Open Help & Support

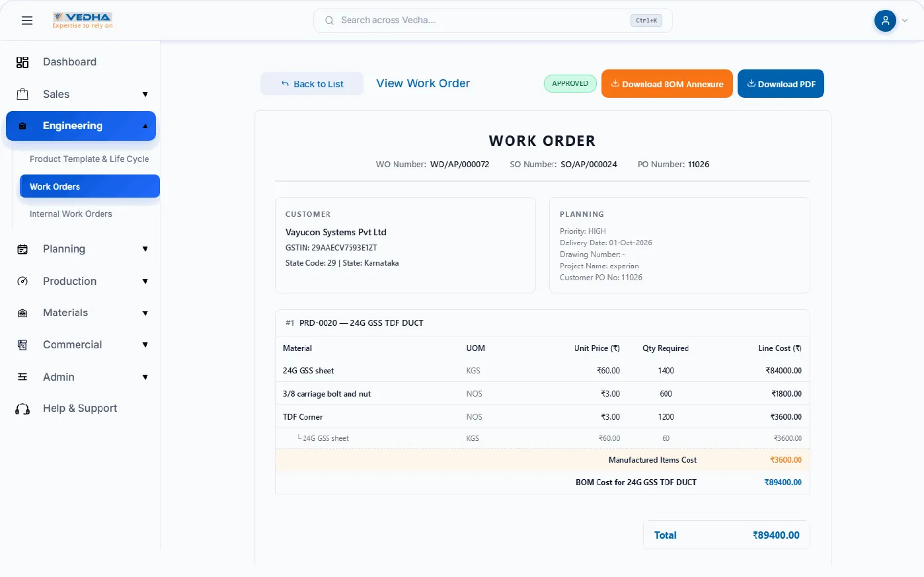80,408
